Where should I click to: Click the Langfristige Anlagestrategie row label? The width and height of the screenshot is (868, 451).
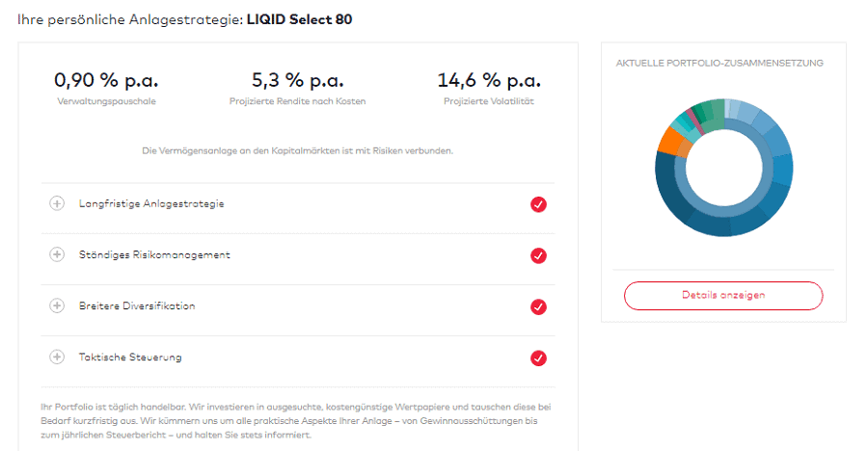click(x=151, y=203)
